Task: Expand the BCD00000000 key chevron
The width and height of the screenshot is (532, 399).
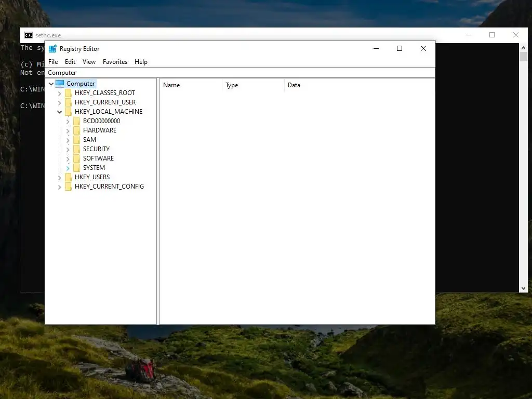Action: pyautogui.click(x=68, y=121)
